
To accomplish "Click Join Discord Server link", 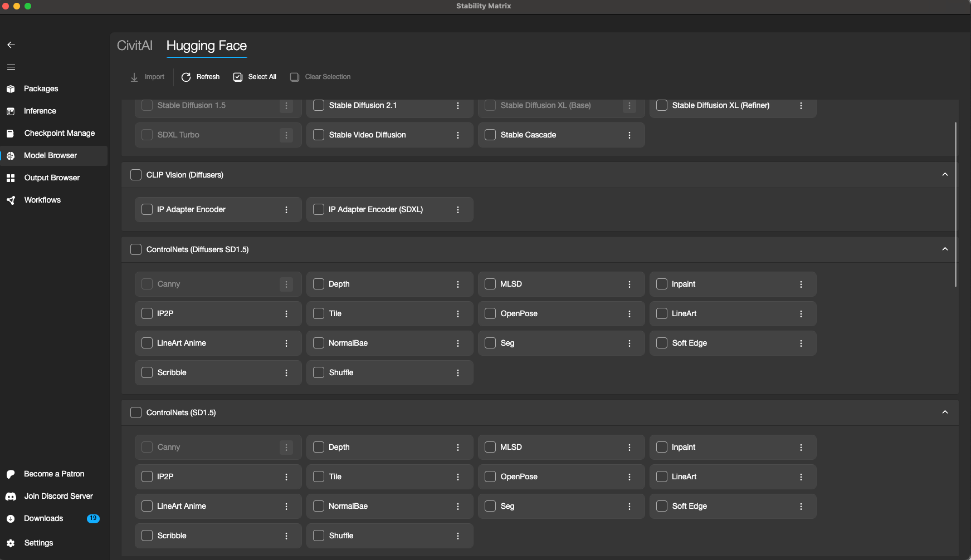I will point(58,496).
